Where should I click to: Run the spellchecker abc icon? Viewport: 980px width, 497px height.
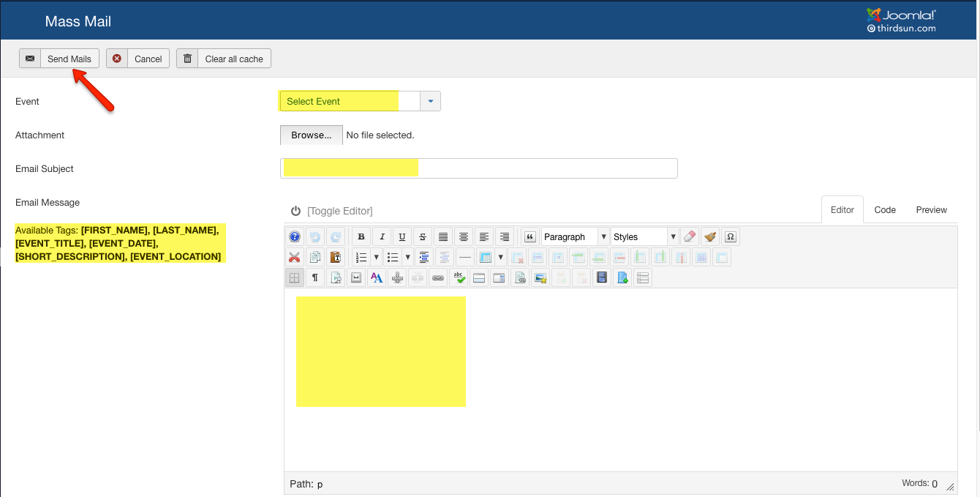459,278
